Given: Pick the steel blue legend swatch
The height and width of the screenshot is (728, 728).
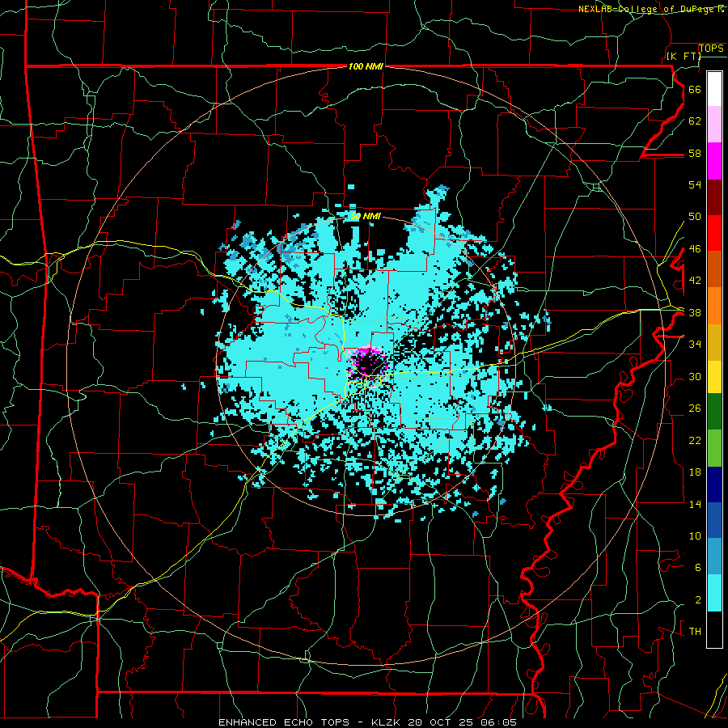Looking at the screenshot, I should point(714,557).
